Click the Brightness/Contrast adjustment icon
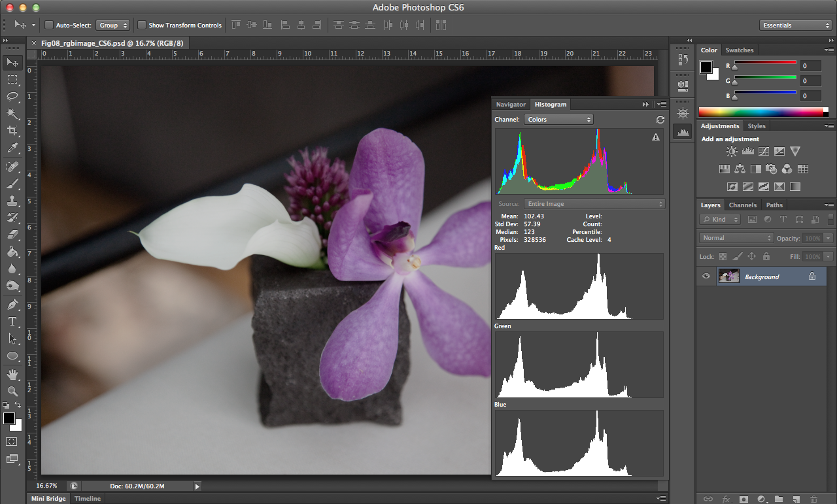Screen dimensions: 837x504 (731, 152)
